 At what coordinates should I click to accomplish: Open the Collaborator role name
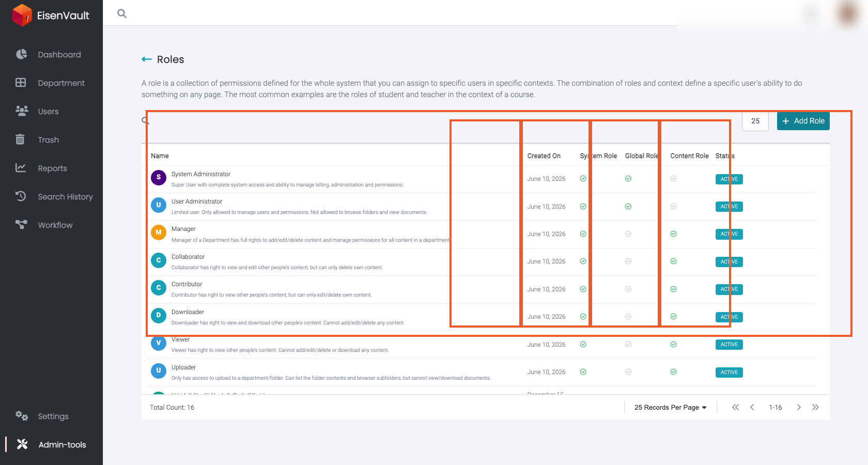[x=188, y=257]
